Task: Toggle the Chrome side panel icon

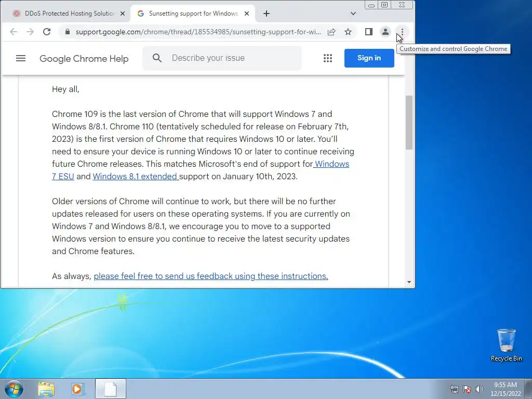Action: (369, 32)
